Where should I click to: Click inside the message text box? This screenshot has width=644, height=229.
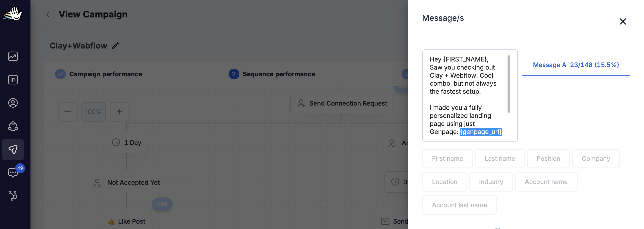pyautogui.click(x=470, y=95)
